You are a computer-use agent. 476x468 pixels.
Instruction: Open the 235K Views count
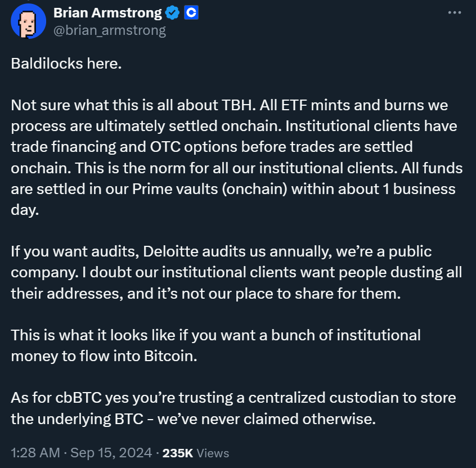tap(196, 453)
